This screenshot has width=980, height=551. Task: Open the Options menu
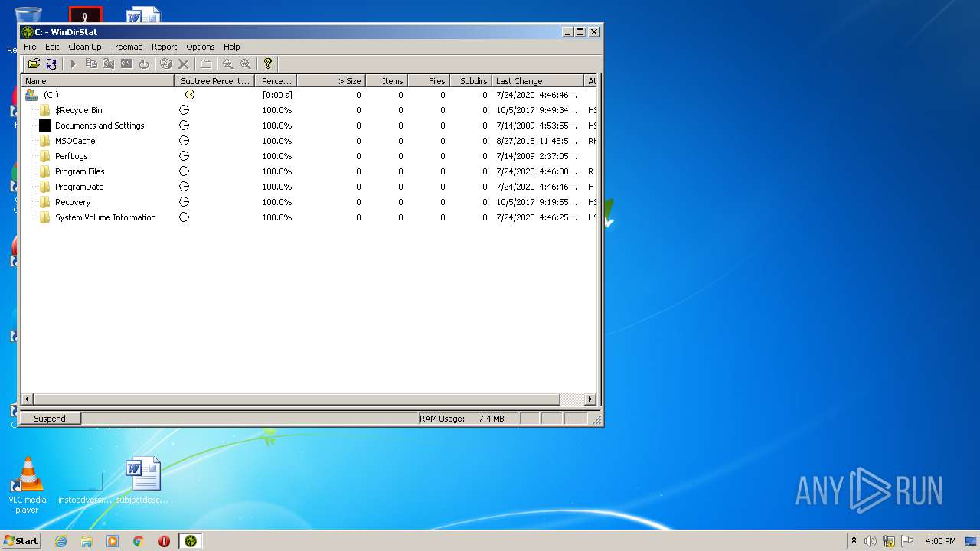coord(201,47)
